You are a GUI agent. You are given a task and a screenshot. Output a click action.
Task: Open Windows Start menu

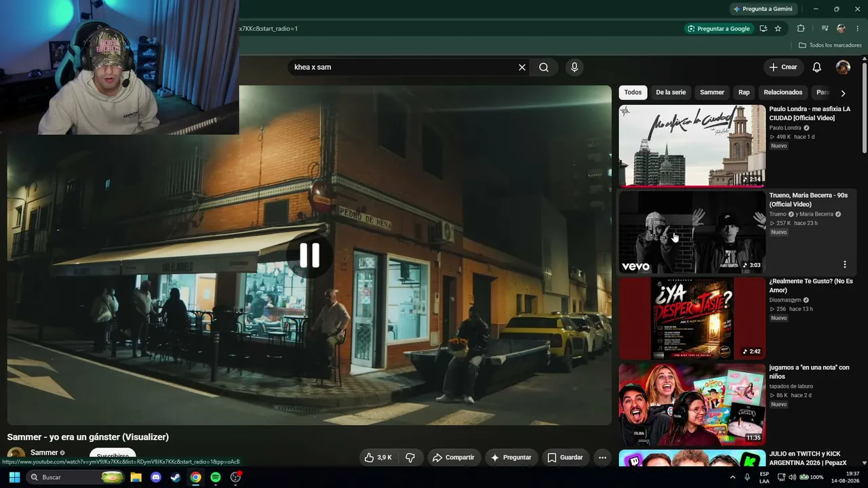(x=14, y=477)
